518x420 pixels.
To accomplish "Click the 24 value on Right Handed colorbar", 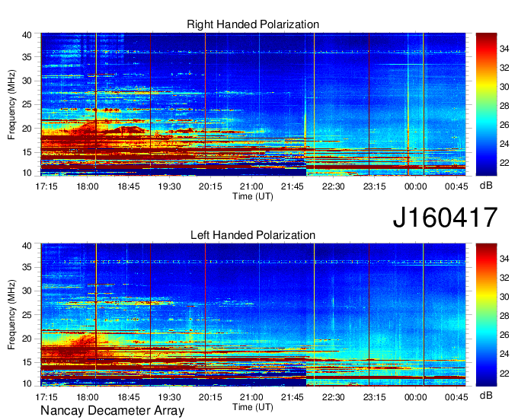I will [504, 144].
